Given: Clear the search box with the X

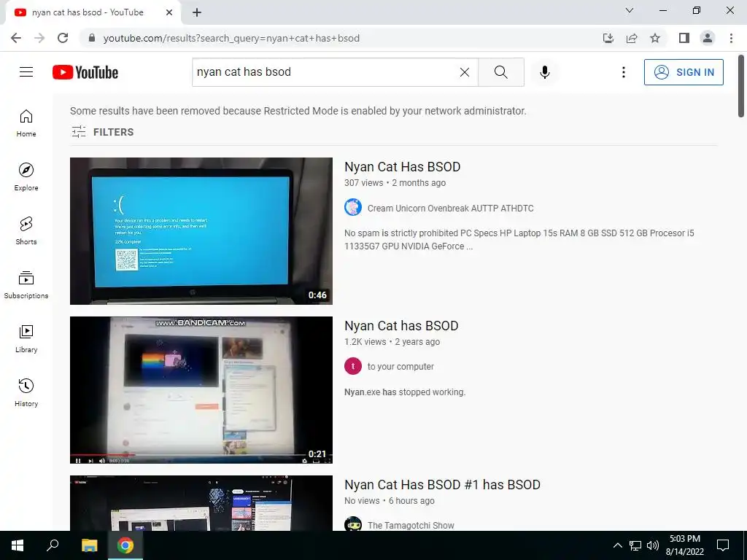Looking at the screenshot, I should [465, 72].
